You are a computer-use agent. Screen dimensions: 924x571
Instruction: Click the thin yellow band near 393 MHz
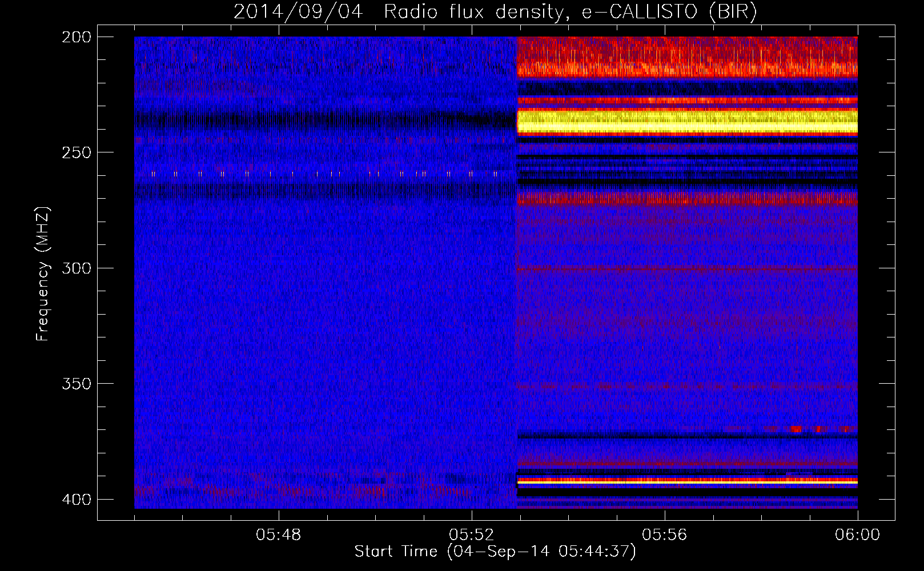pyautogui.click(x=687, y=482)
